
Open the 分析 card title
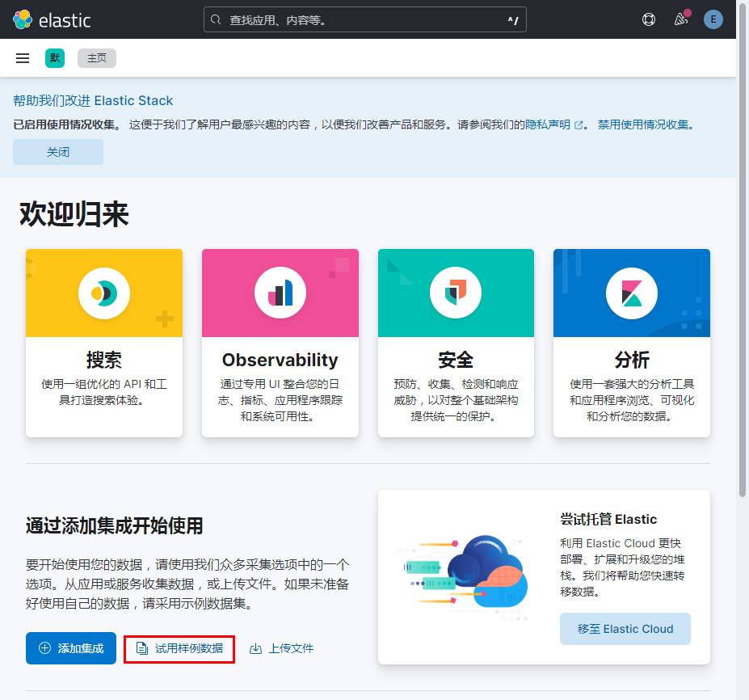tap(632, 360)
